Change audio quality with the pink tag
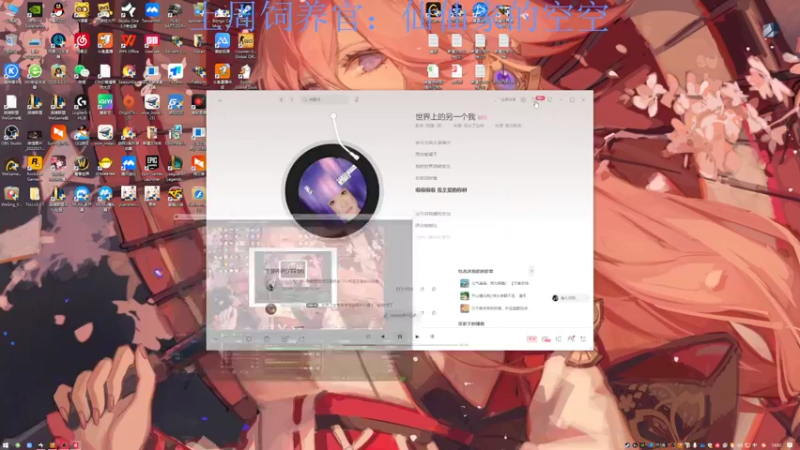Viewport: 800px width, 450px height. pyautogui.click(x=532, y=339)
